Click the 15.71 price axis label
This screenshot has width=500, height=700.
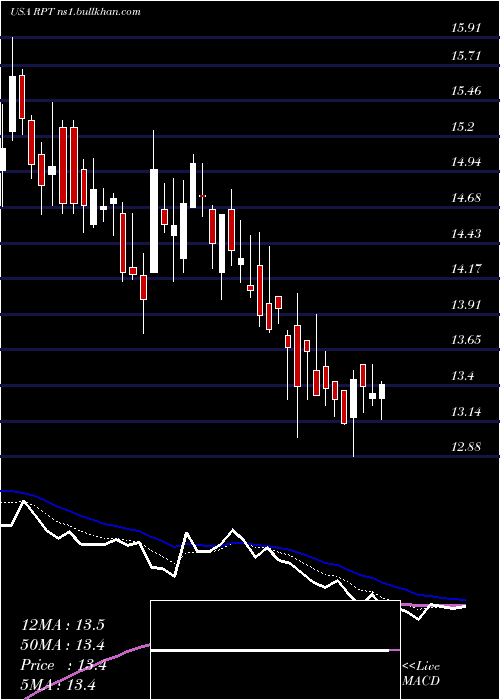point(466,56)
